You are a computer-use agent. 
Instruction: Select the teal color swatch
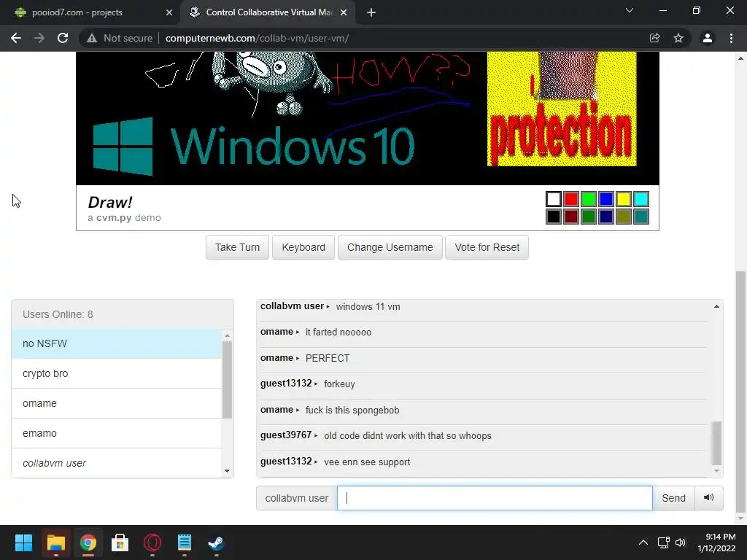(641, 216)
